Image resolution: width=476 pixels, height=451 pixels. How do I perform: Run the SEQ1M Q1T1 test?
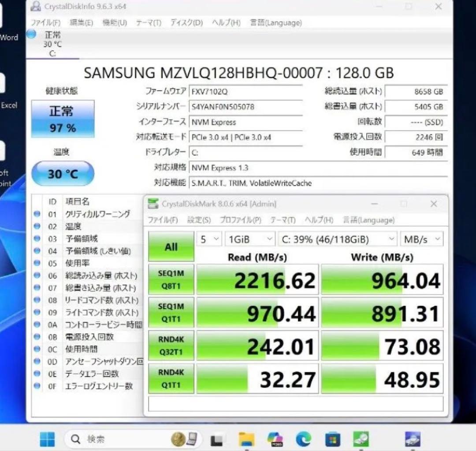pyautogui.click(x=171, y=312)
